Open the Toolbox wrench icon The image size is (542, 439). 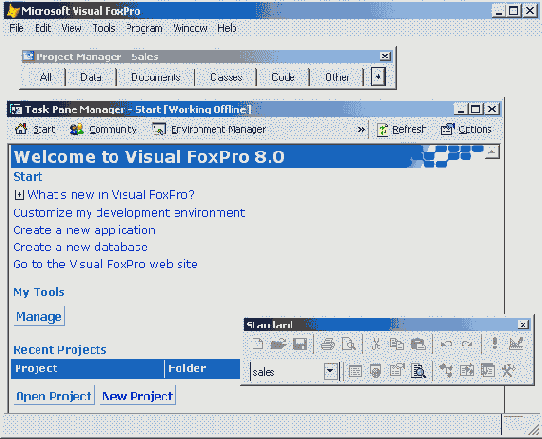click(508, 371)
